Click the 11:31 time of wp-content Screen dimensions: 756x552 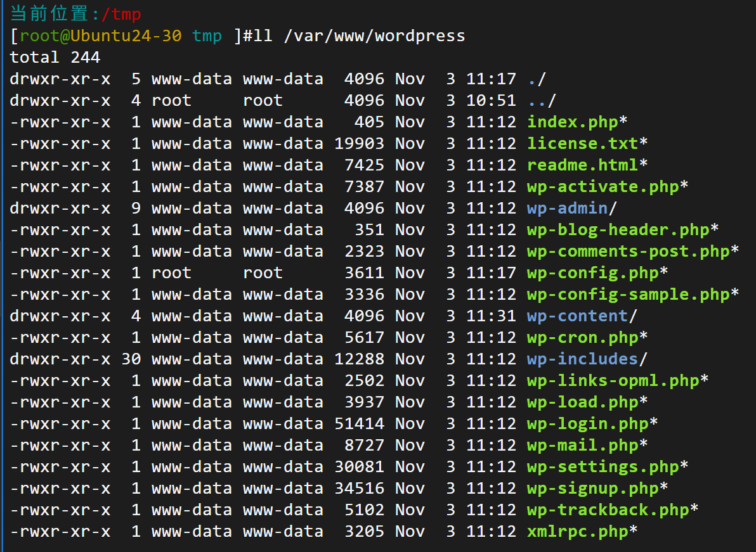491,316
